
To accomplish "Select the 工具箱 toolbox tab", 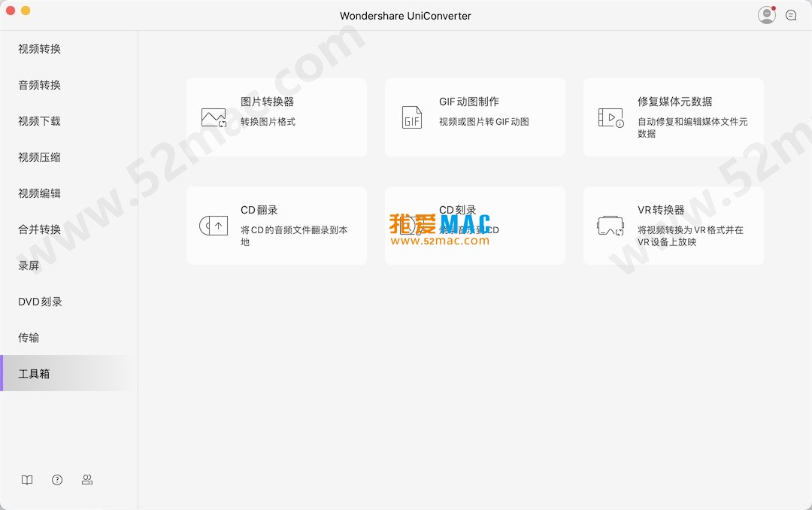I will tap(69, 373).
